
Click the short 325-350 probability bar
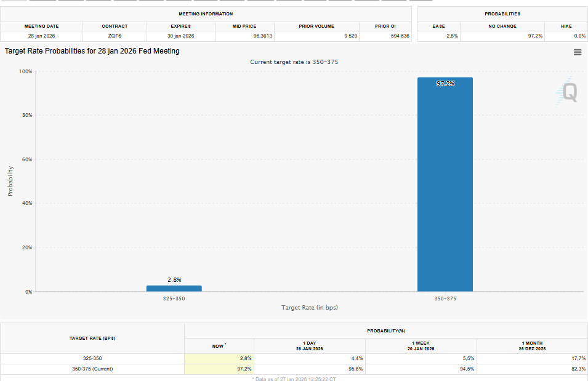(174, 288)
